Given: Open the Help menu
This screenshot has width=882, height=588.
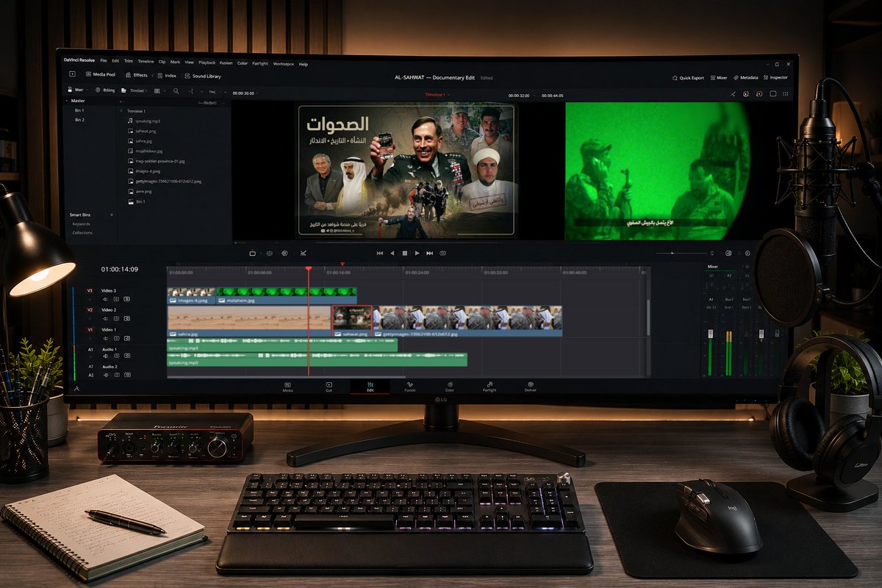Looking at the screenshot, I should pyautogui.click(x=303, y=64).
